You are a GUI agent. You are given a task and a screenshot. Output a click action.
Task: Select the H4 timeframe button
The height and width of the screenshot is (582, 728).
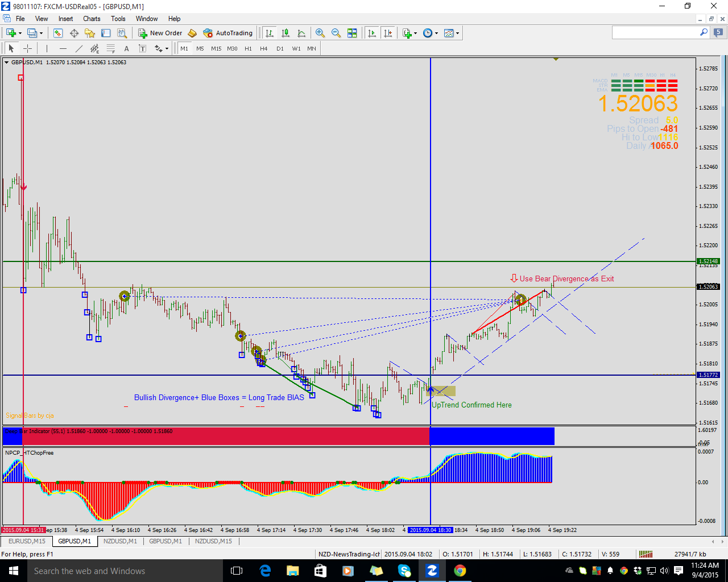point(264,48)
